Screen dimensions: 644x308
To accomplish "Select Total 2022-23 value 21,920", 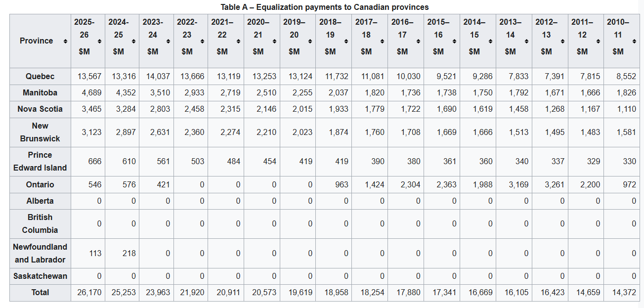I will [x=192, y=292].
